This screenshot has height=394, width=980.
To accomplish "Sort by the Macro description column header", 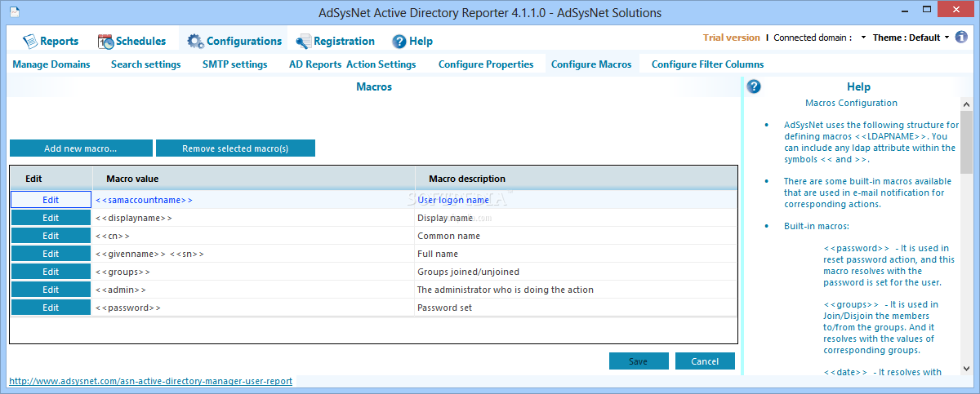I will tap(575, 179).
